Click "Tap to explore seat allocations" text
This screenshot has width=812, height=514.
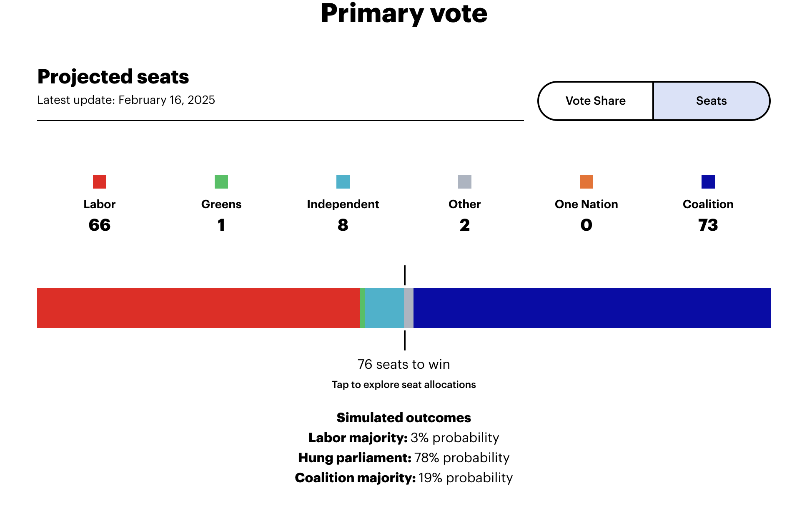[404, 385]
